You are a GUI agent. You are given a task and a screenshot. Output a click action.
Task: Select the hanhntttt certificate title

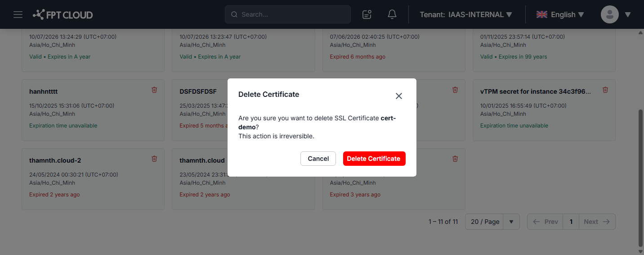(x=44, y=91)
